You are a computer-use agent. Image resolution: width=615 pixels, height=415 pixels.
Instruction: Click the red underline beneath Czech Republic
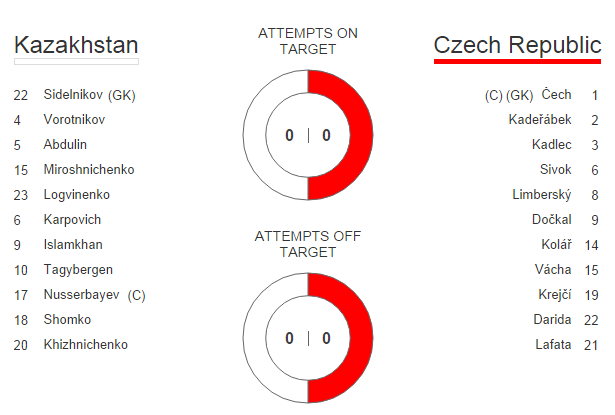pos(516,61)
